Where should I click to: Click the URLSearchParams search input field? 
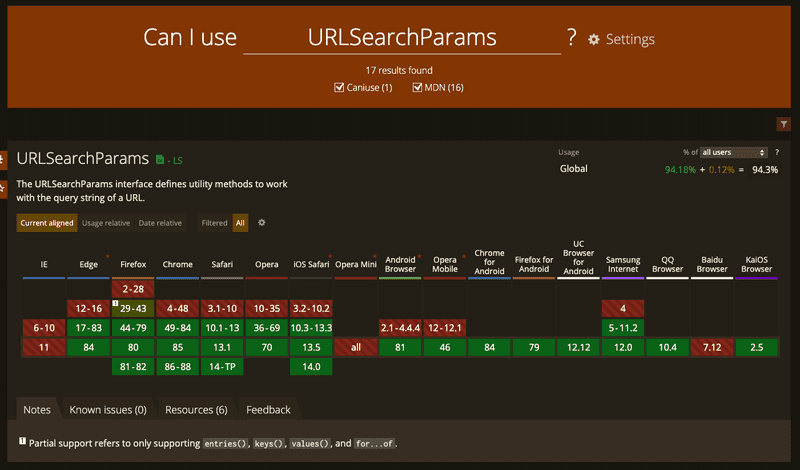point(402,38)
